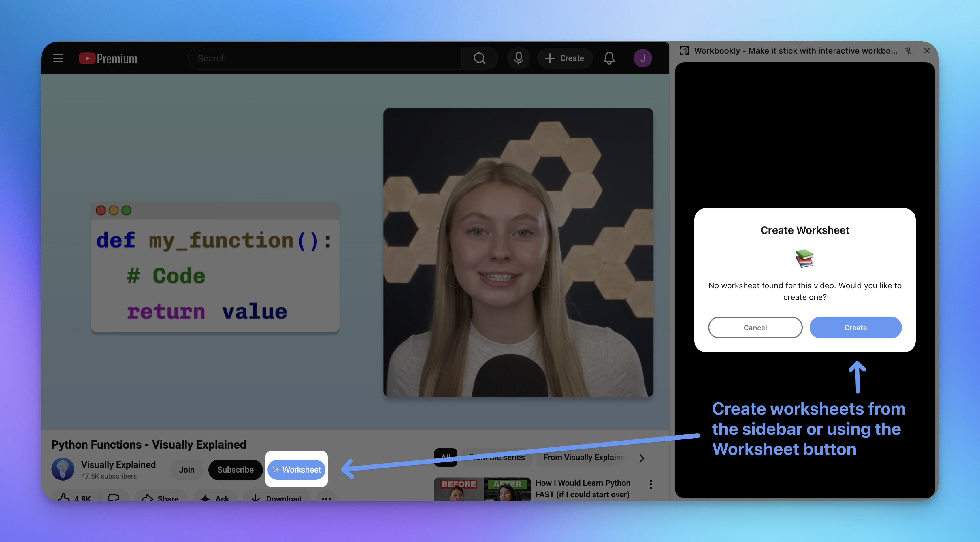980x542 pixels.
Task: Click the Worksheet button below the video
Action: (x=296, y=469)
